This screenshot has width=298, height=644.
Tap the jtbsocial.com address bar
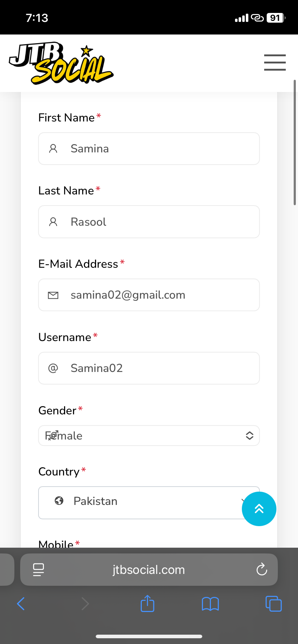click(x=149, y=570)
